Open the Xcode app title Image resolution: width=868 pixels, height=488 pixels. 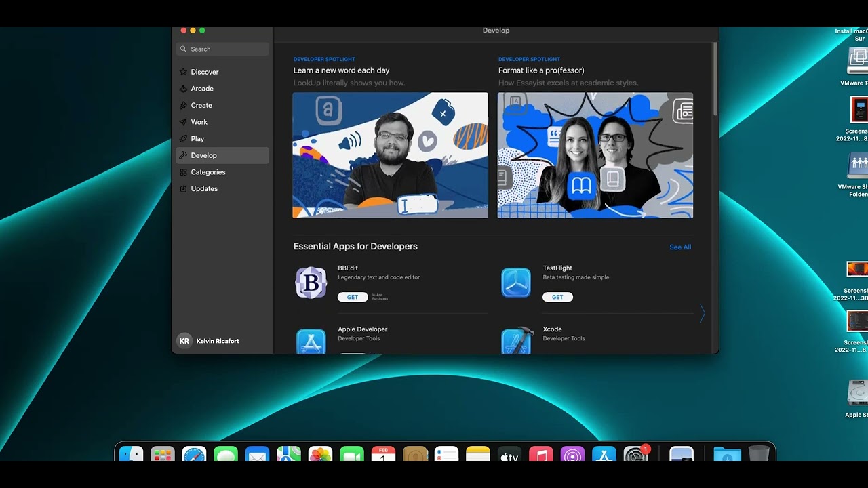pos(551,329)
